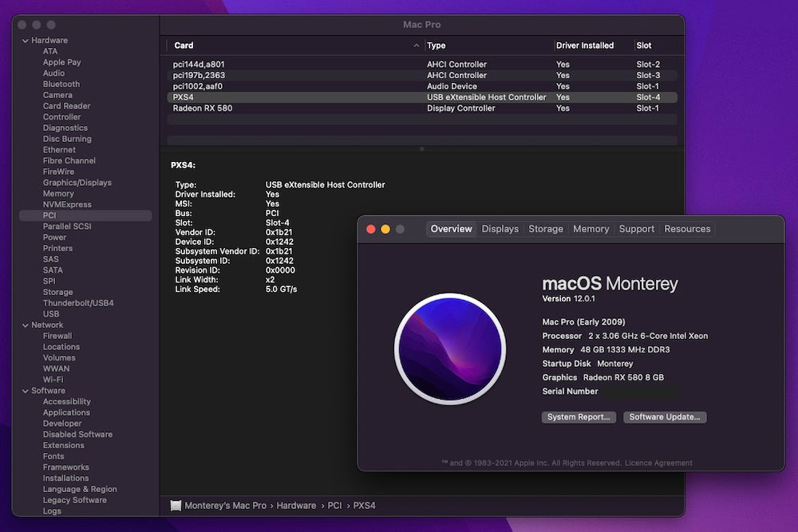The height and width of the screenshot is (532, 798).
Task: Click the pane divider handle below the table
Action: [x=421, y=148]
